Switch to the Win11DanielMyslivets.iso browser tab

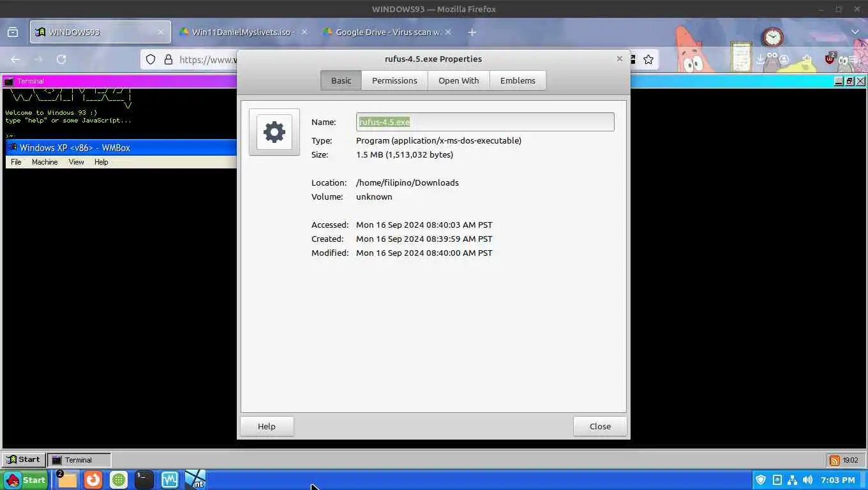point(243,32)
